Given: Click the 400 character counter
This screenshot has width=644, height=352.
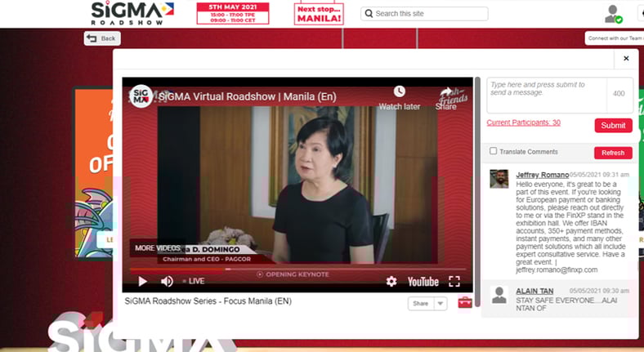Looking at the screenshot, I should 619,94.
